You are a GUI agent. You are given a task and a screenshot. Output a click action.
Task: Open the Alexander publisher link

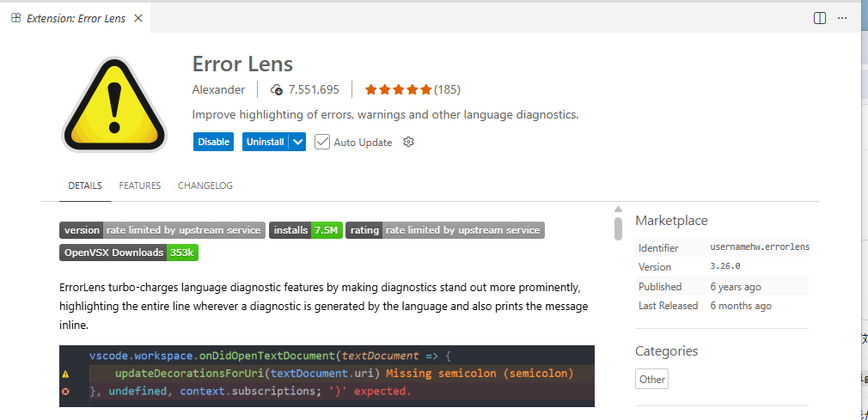click(218, 89)
